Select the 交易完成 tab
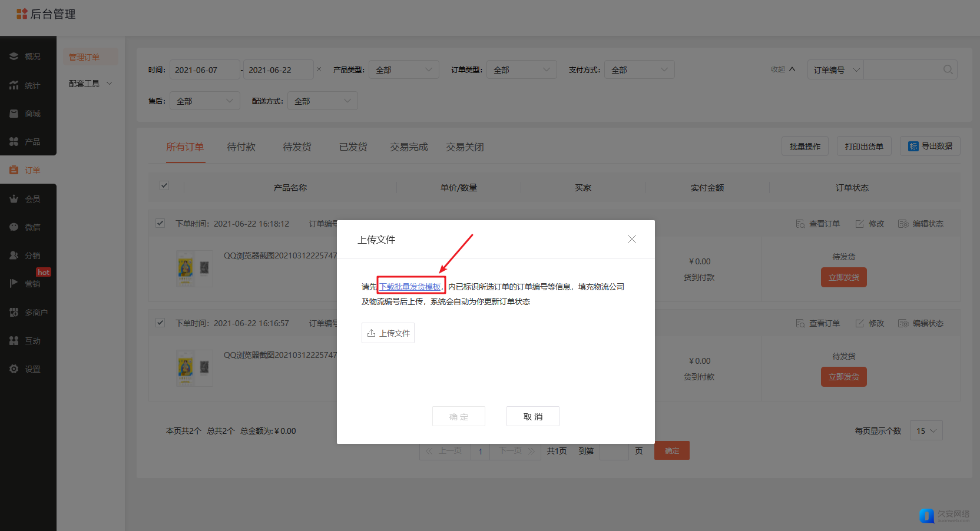Screen dimensions: 980x531 click(409, 147)
